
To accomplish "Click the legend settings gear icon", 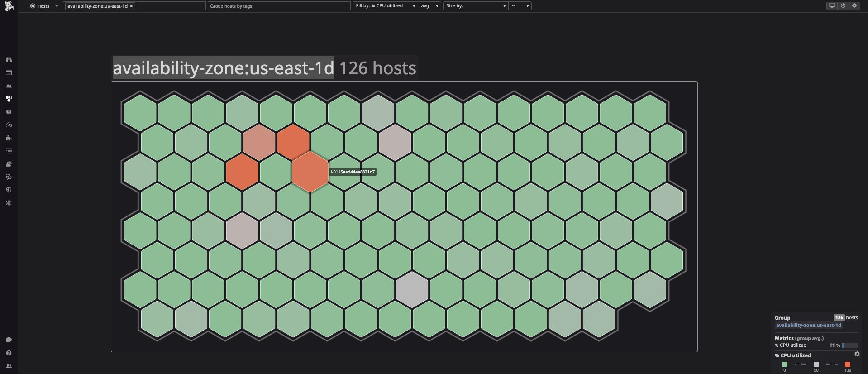I will click(857, 354).
